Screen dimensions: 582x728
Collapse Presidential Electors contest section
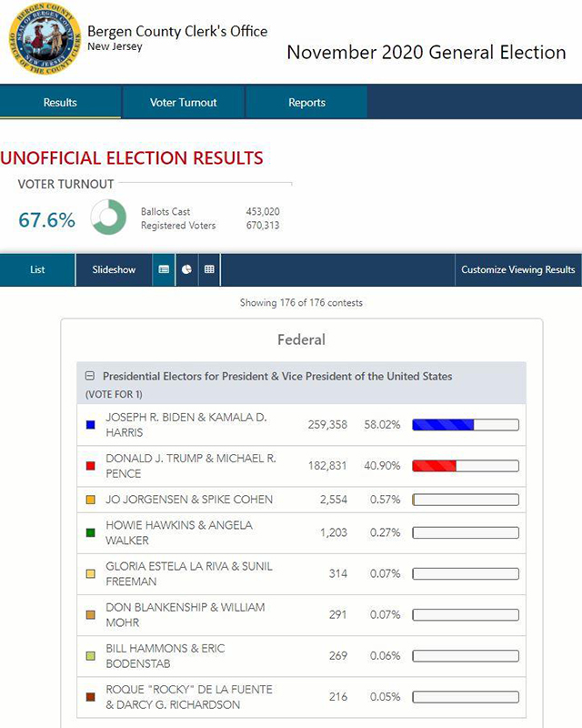coord(90,376)
